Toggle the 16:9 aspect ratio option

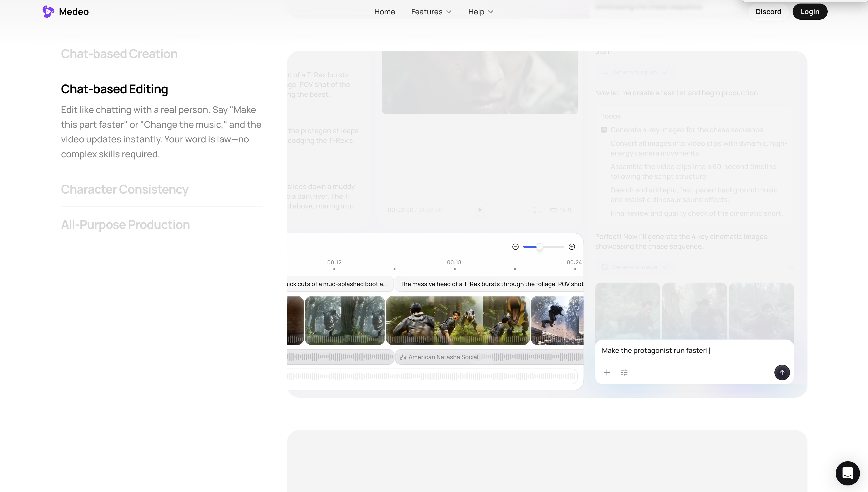click(x=560, y=210)
